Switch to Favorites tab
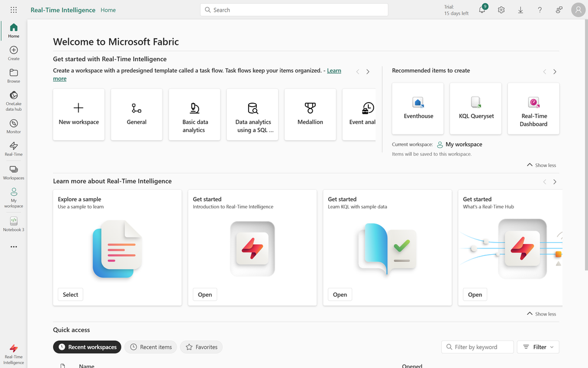Screen dimensions: 588x368 click(x=201, y=347)
